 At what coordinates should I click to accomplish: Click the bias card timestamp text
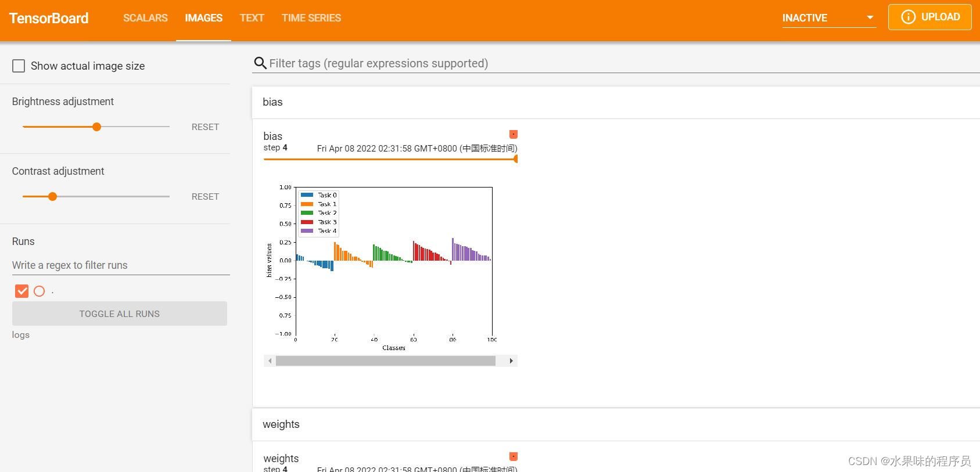click(417, 149)
